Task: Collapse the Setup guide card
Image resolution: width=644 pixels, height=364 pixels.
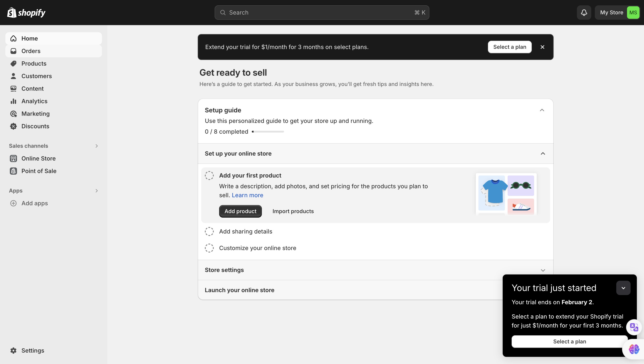Action: point(542,110)
